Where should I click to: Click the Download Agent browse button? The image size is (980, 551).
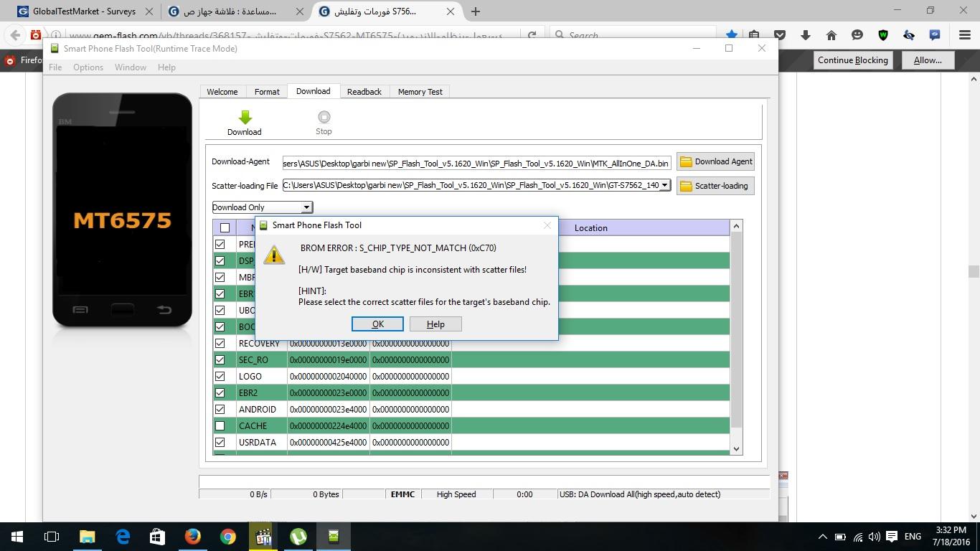[715, 161]
